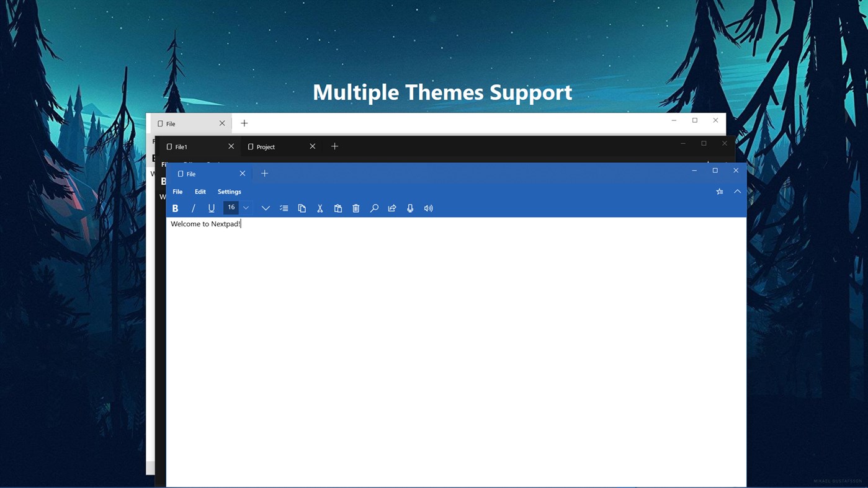The image size is (868, 488).
Task: Apply italic formatting
Action: pyautogui.click(x=193, y=208)
